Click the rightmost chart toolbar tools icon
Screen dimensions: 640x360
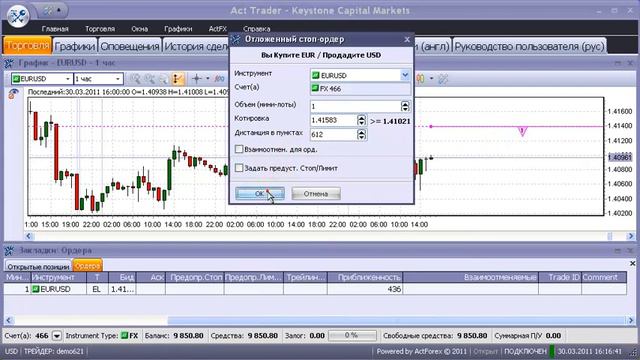point(443,79)
